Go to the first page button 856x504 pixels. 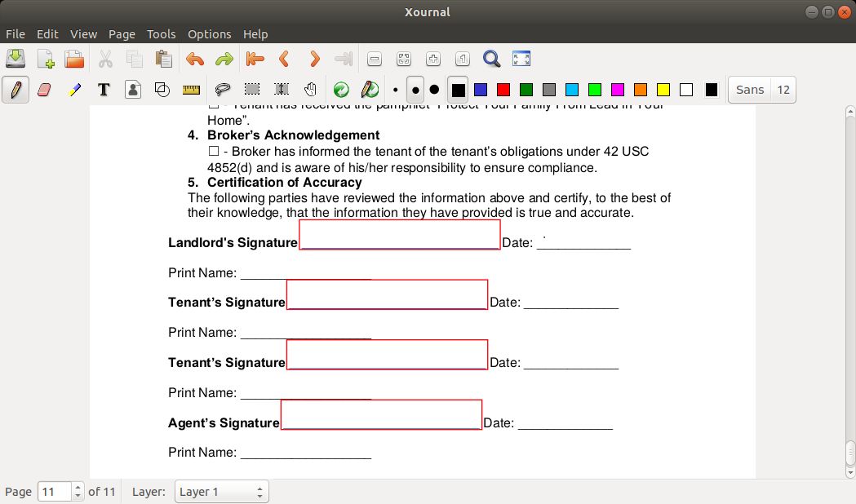pos(255,59)
